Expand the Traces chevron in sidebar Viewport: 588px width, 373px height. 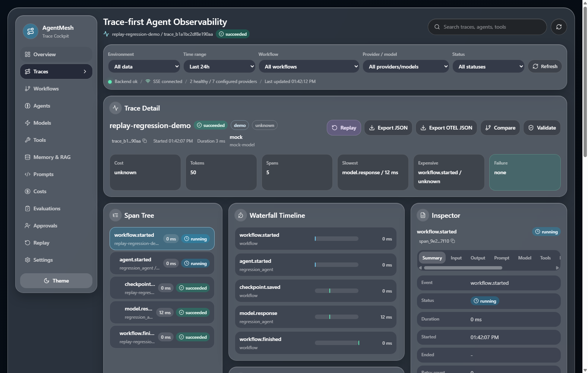tap(85, 71)
